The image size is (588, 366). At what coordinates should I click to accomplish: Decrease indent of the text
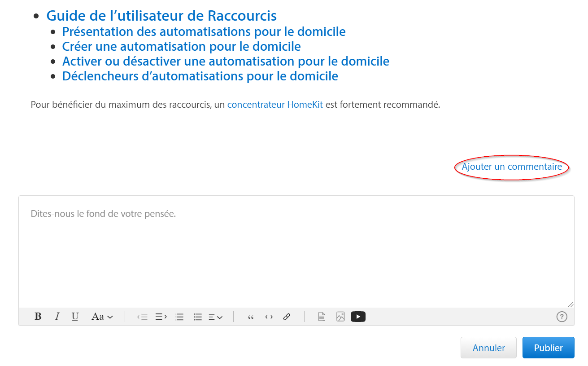click(142, 317)
